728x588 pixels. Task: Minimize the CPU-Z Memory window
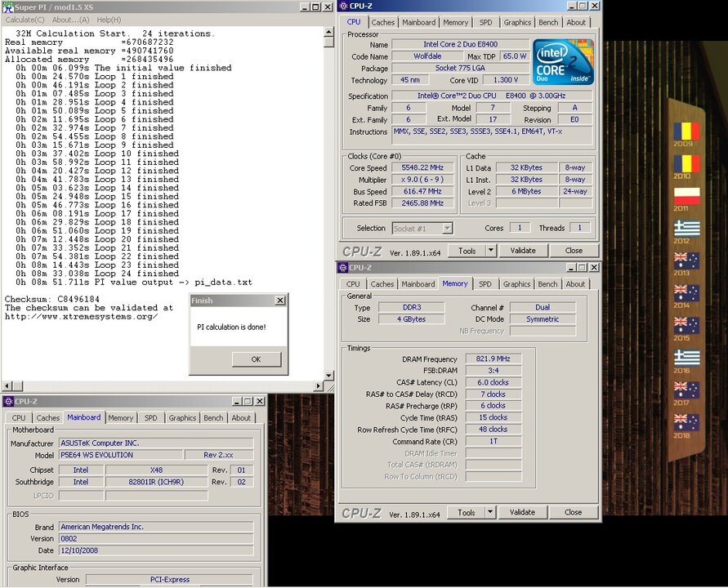[x=571, y=268]
